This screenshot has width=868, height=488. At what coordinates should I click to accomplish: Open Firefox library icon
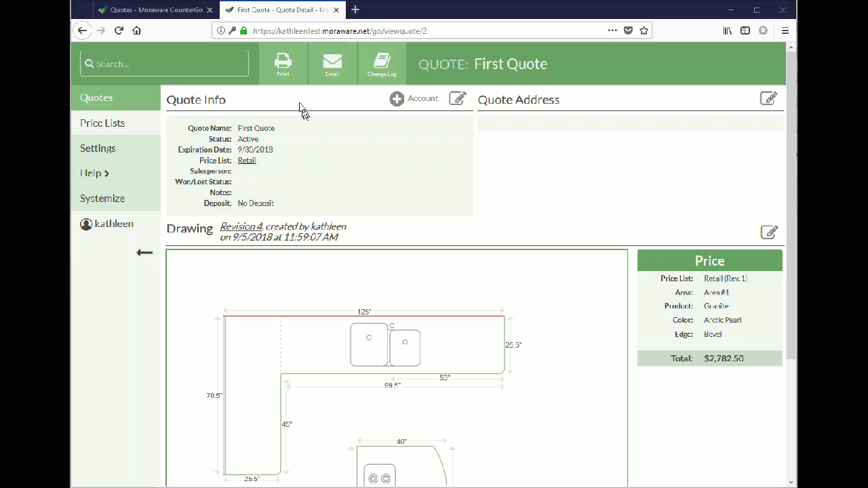point(727,30)
